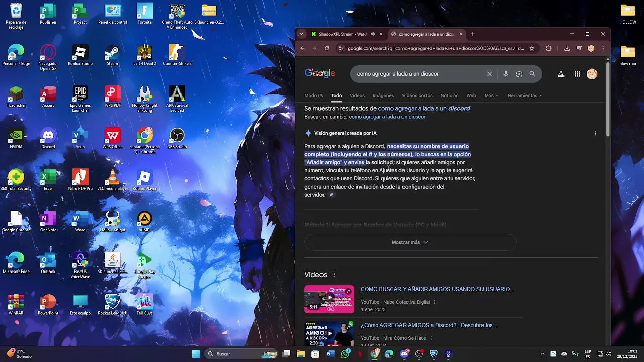The image size is (644, 362).
Task: Select the Vídeos cortos tab
Action: [417, 95]
